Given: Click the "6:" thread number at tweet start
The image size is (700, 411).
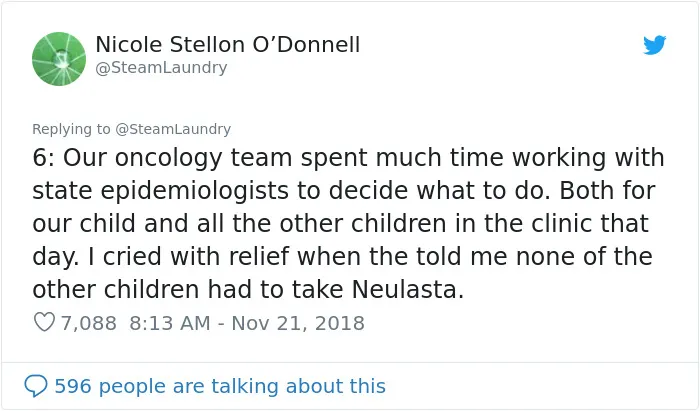Looking at the screenshot, I should click(x=43, y=158).
